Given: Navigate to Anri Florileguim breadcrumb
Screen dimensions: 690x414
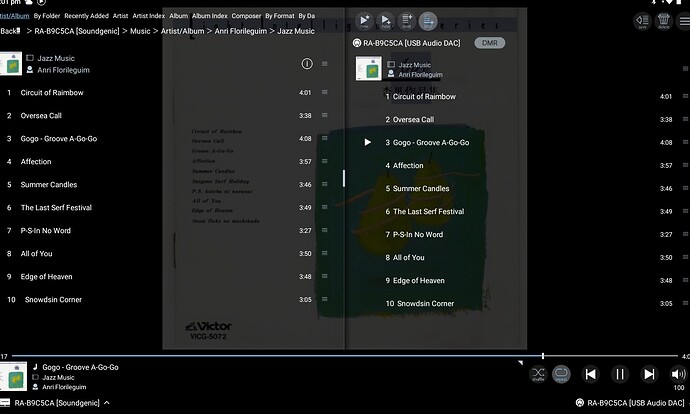Looking at the screenshot, I should click(241, 31).
